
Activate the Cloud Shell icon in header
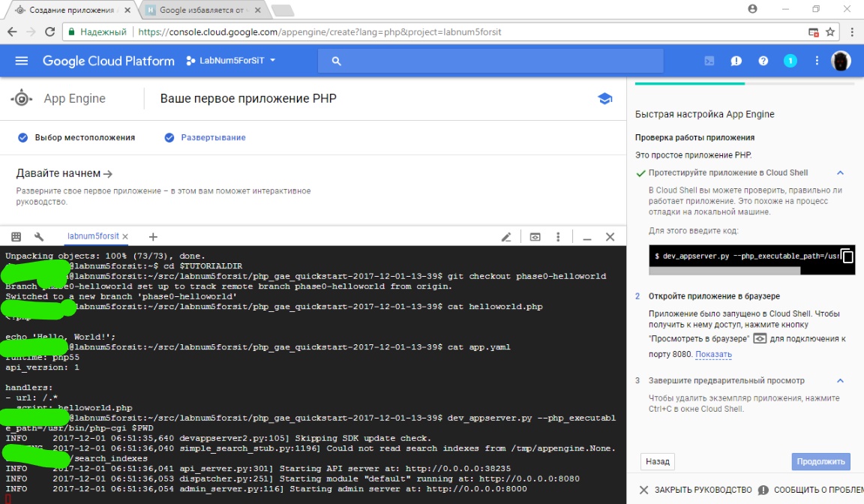click(709, 61)
